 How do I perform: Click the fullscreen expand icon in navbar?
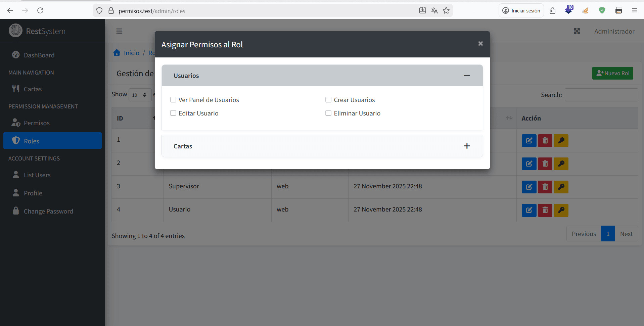(x=577, y=31)
